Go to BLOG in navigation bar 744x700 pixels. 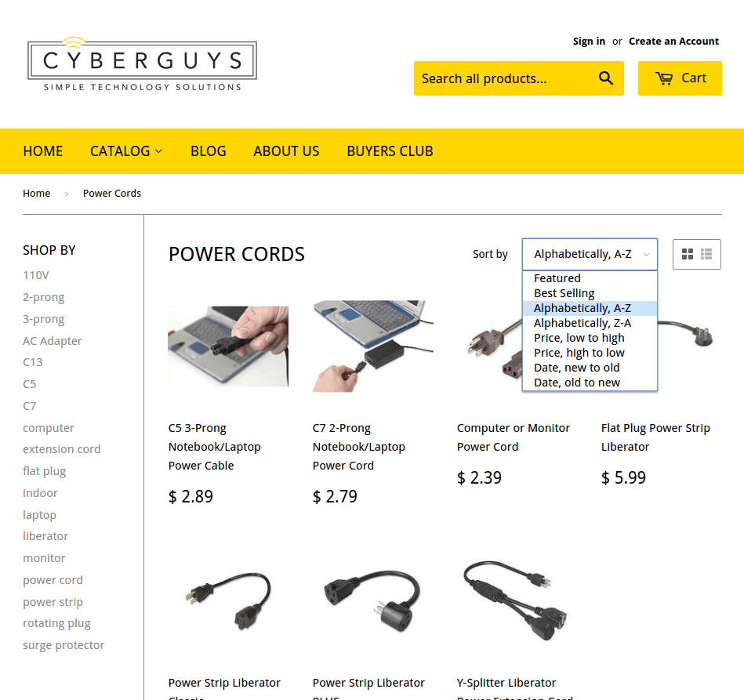209,151
